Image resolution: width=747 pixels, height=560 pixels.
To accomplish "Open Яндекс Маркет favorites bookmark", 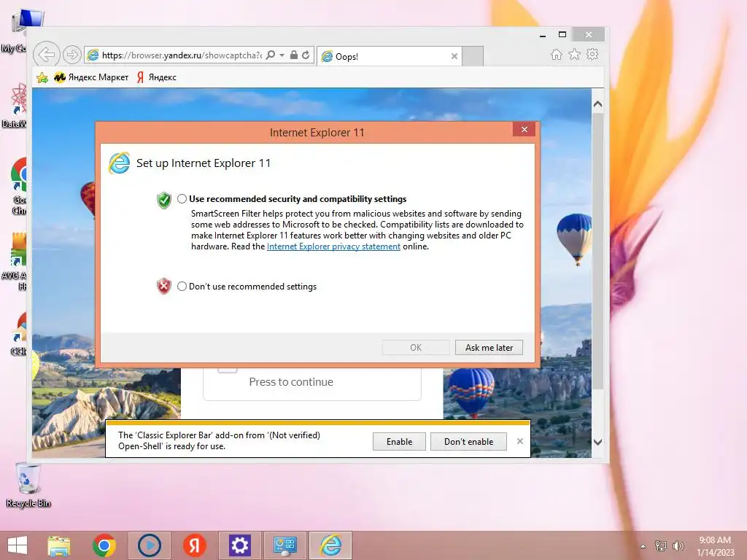I will click(x=91, y=77).
